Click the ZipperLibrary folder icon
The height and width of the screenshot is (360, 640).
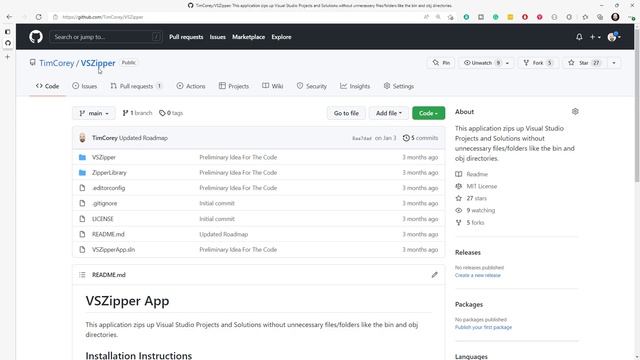pyautogui.click(x=82, y=173)
